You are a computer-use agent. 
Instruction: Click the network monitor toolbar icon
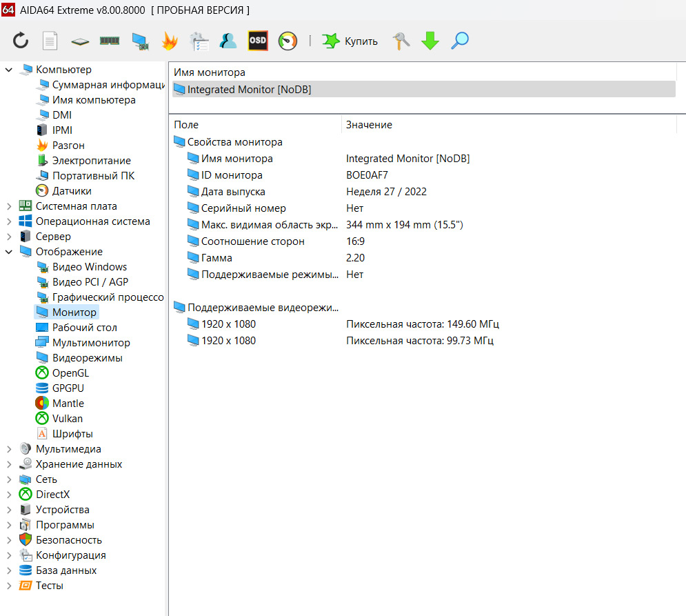pos(140,41)
